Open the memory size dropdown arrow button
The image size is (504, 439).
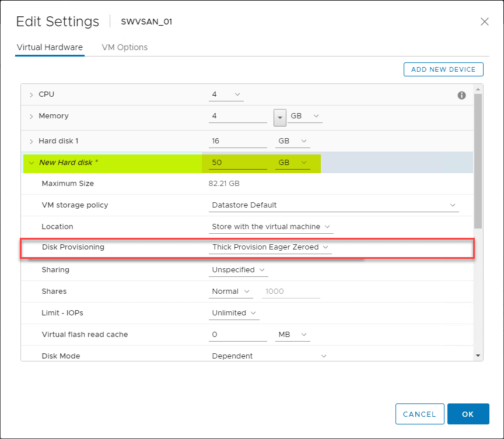pos(280,117)
